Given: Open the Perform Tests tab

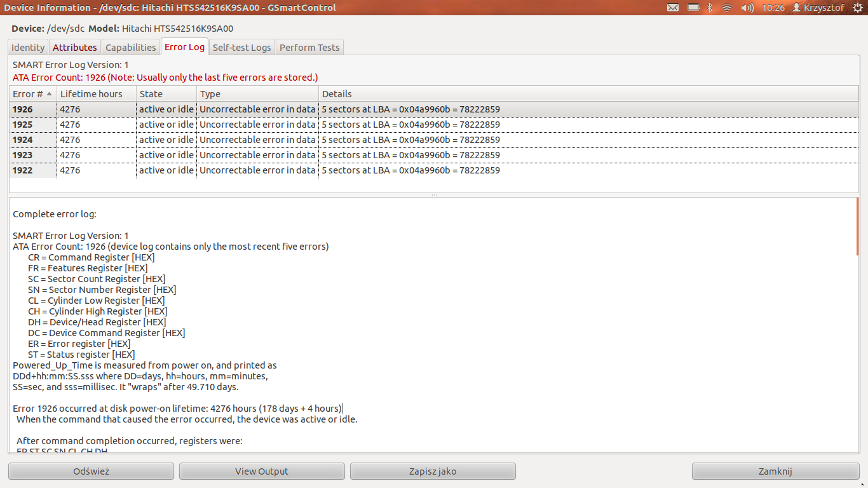Looking at the screenshot, I should 310,47.
